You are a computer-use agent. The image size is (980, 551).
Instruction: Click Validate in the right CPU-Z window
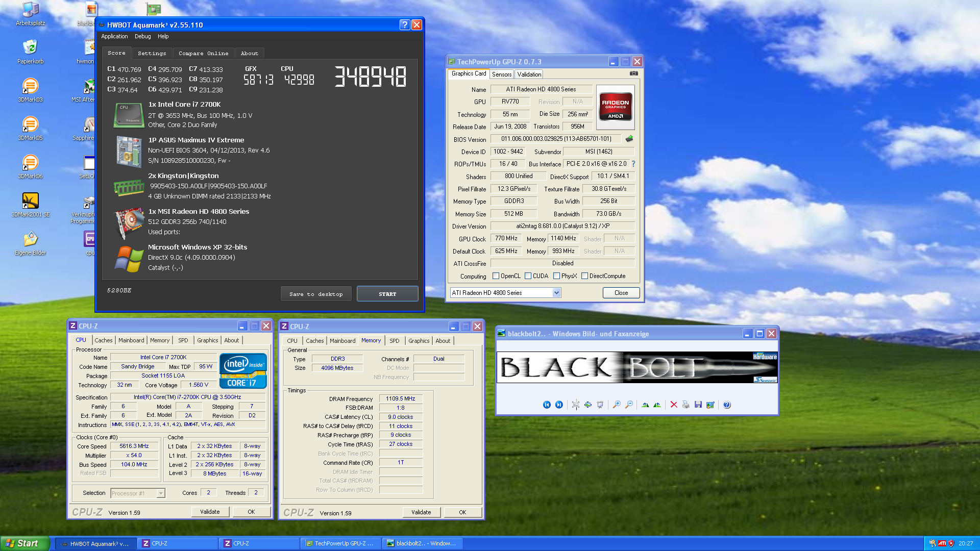[421, 512]
